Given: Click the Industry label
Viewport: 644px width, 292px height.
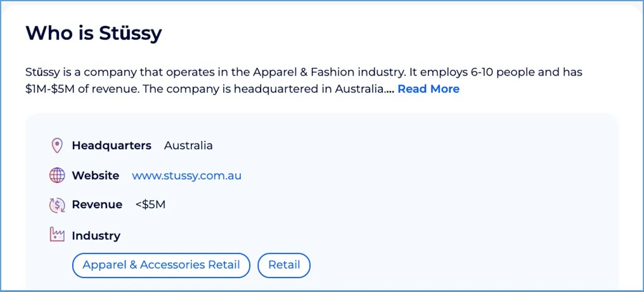Looking at the screenshot, I should (x=96, y=236).
